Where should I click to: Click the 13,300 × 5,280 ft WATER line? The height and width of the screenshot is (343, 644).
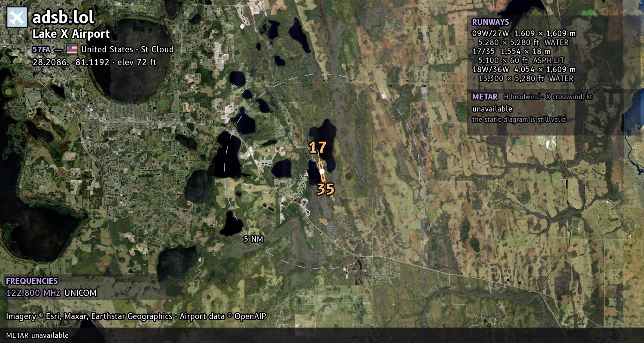526,78
